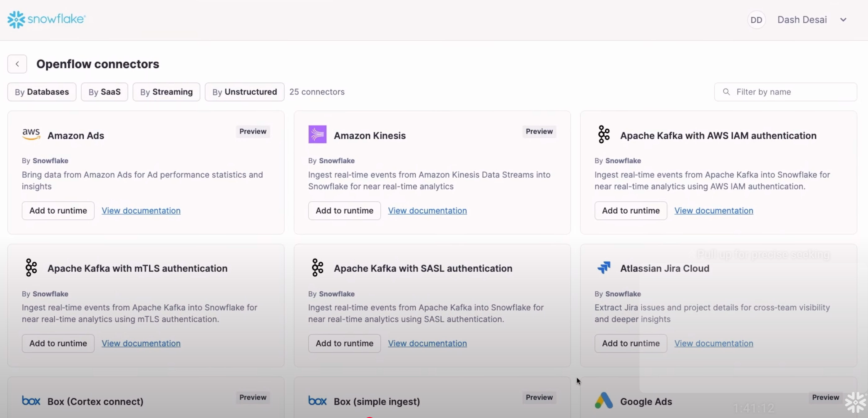
Task: Filter connectors By Databases
Action: (x=42, y=92)
